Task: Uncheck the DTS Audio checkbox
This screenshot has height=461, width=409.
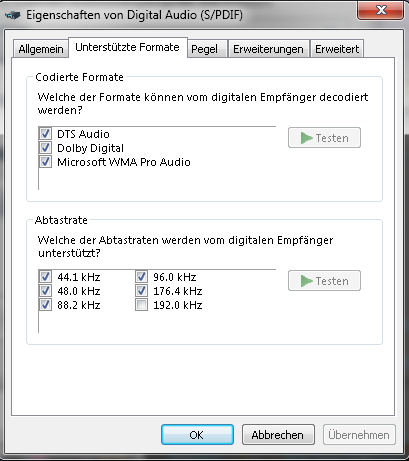Action: [46, 134]
